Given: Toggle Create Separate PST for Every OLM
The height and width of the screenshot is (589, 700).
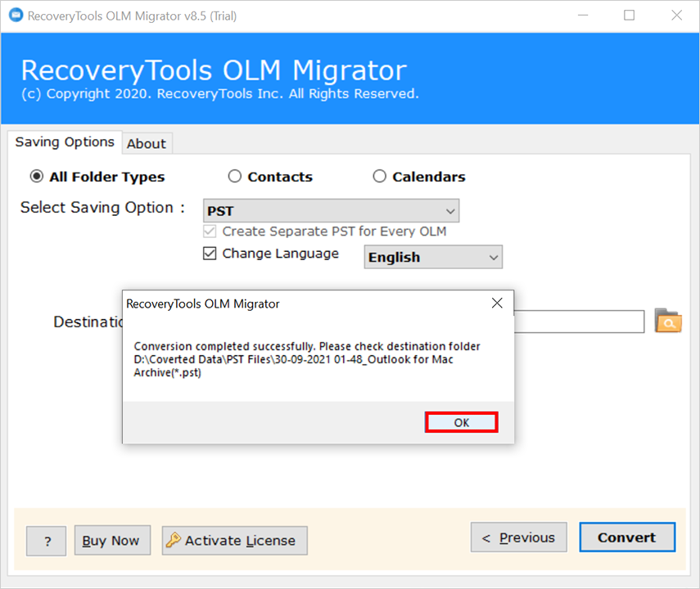Looking at the screenshot, I should 210,232.
